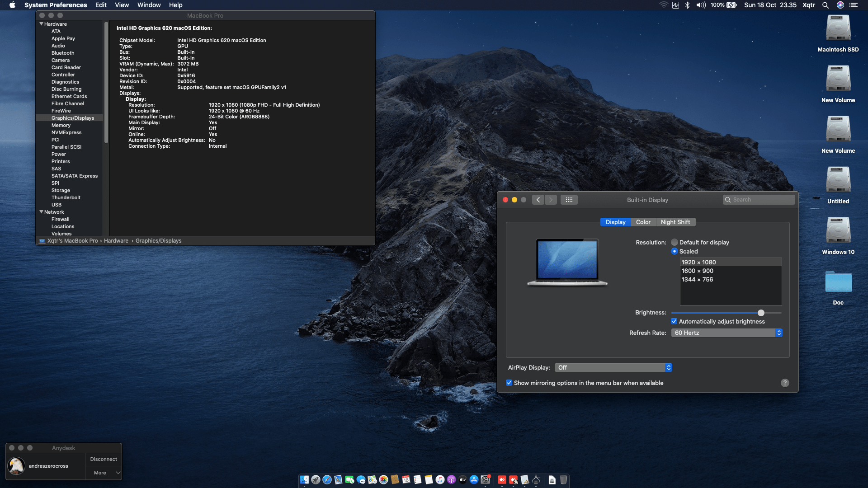Screen dimensions: 868x488
Task: Click the help question mark in Built-in Display
Action: pos(785,383)
